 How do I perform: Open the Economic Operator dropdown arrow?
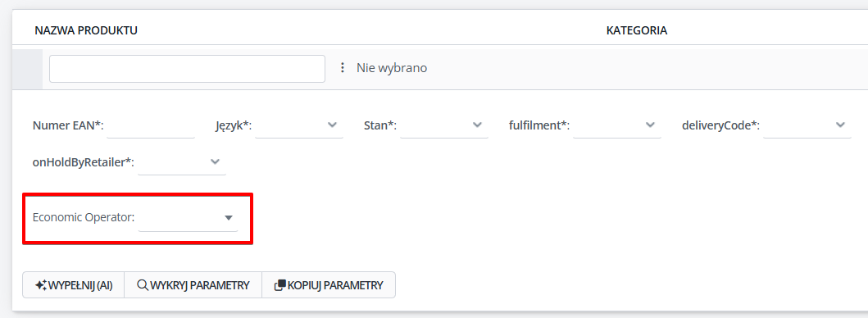(x=228, y=218)
